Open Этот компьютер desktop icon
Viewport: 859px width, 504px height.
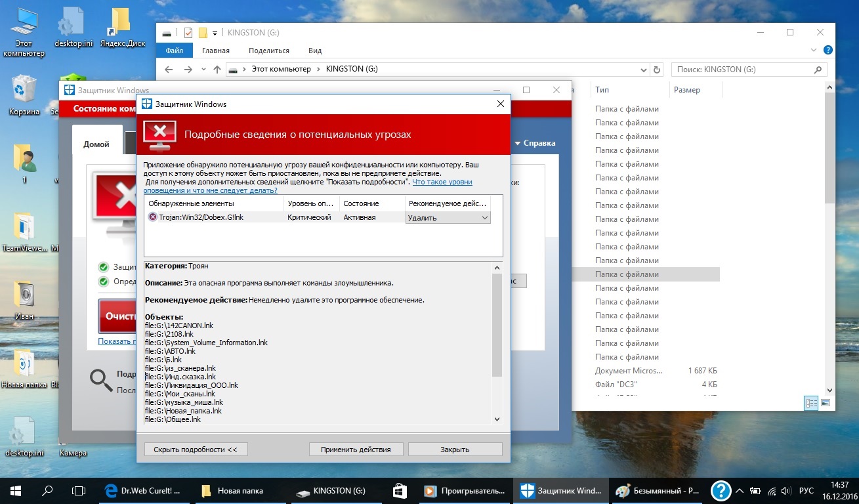point(24,33)
